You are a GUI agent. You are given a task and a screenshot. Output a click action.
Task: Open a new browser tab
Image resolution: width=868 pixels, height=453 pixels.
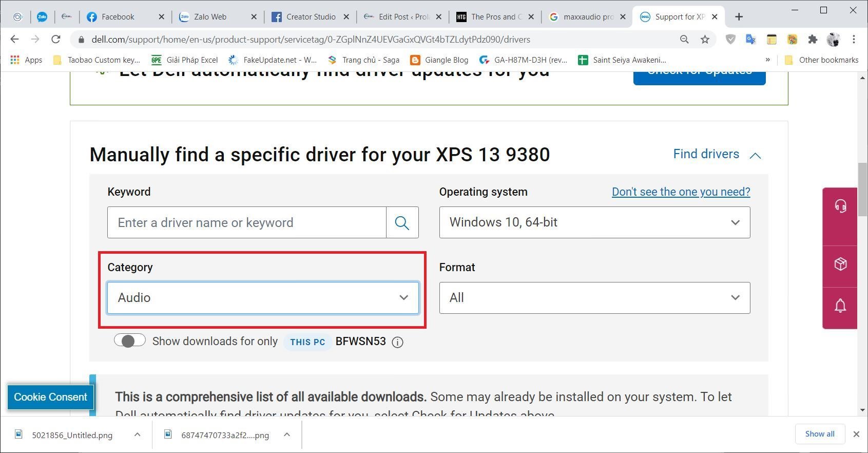click(x=739, y=17)
